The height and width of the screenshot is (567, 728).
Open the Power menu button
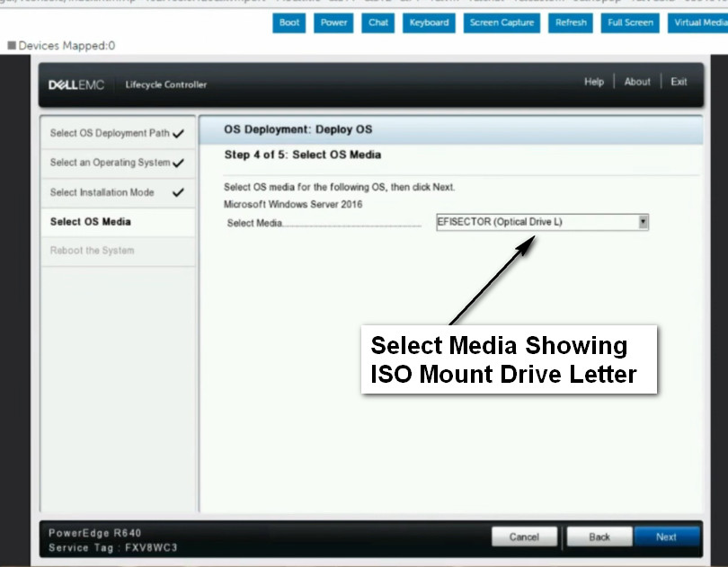pos(333,22)
